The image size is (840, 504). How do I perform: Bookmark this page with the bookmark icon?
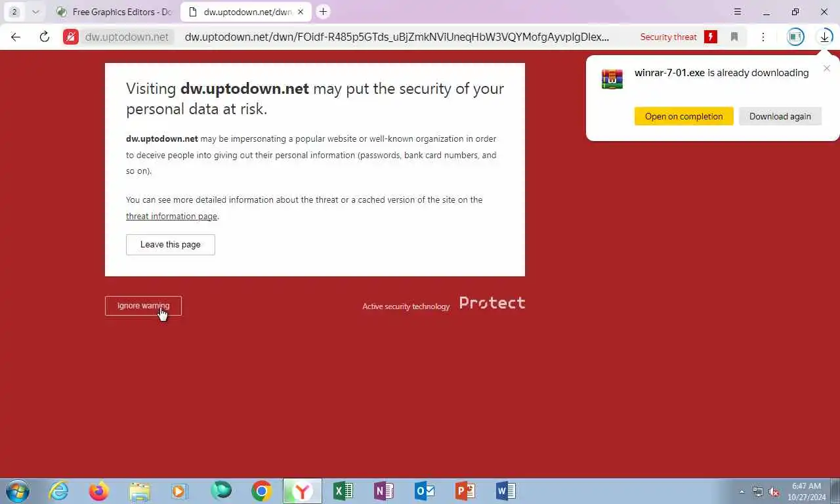coord(734,37)
